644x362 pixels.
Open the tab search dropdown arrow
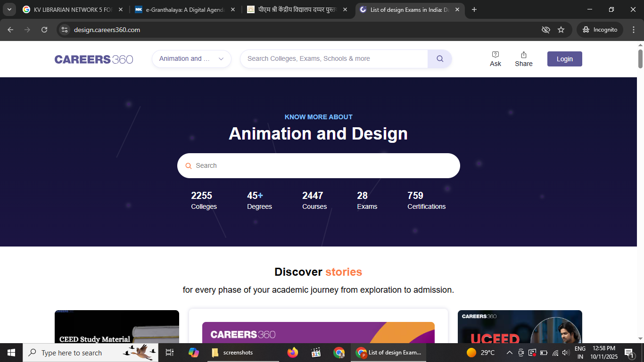point(9,9)
